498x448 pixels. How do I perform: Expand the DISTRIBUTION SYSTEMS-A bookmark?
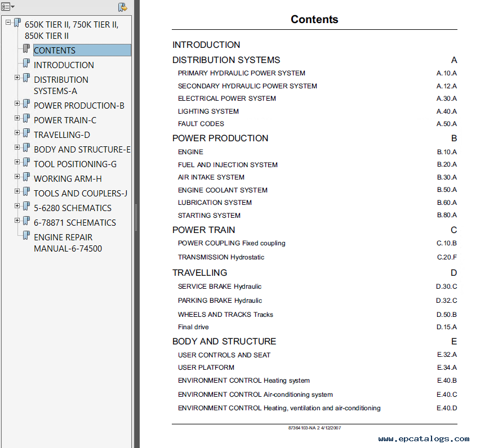pos(17,78)
